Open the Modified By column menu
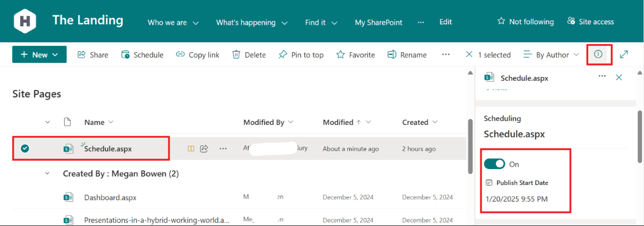This screenshot has height=226, width=644. [269, 122]
